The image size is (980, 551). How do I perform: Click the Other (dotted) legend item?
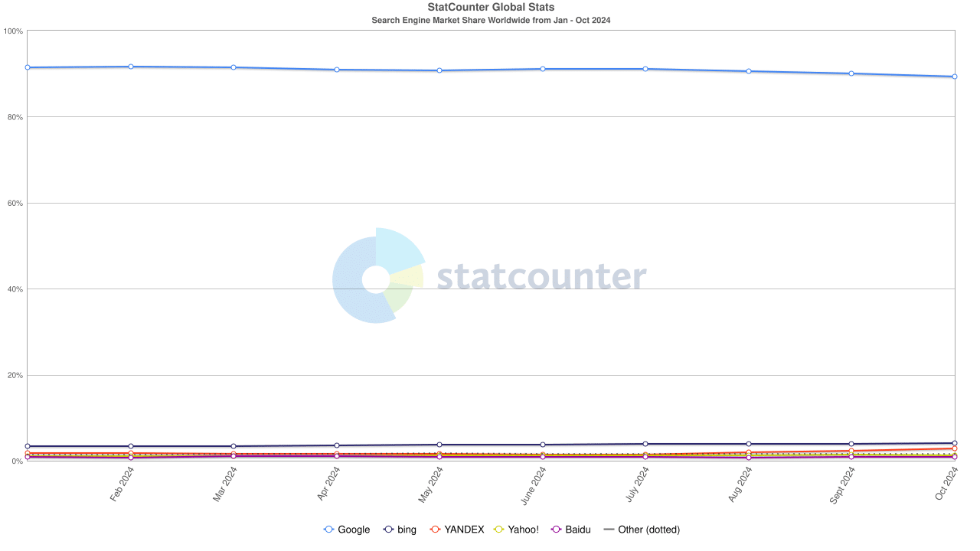pyautogui.click(x=641, y=530)
